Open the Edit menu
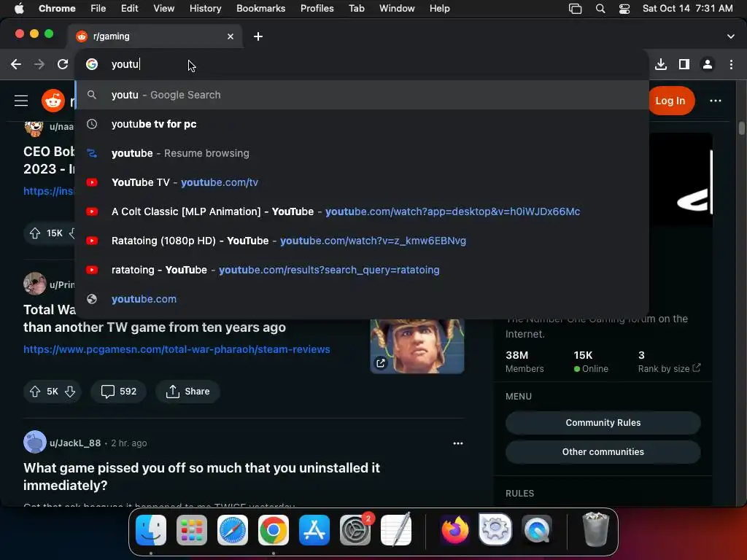This screenshot has height=560, width=747. tap(129, 8)
